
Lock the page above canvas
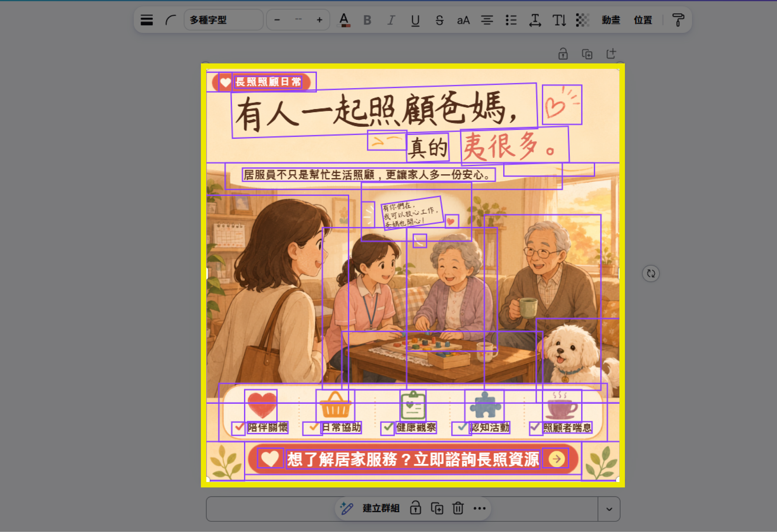[563, 53]
